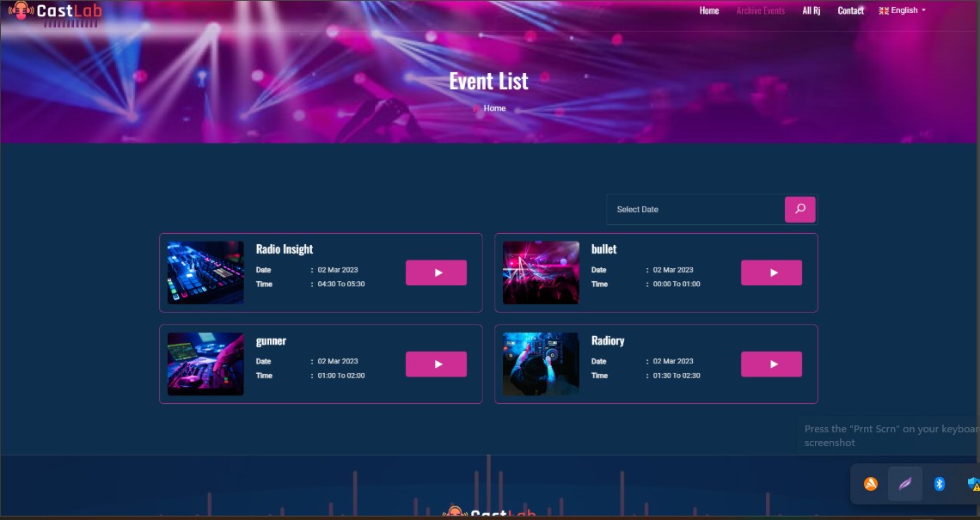
Task: Open the Bluetooth tray icon
Action: click(940, 485)
